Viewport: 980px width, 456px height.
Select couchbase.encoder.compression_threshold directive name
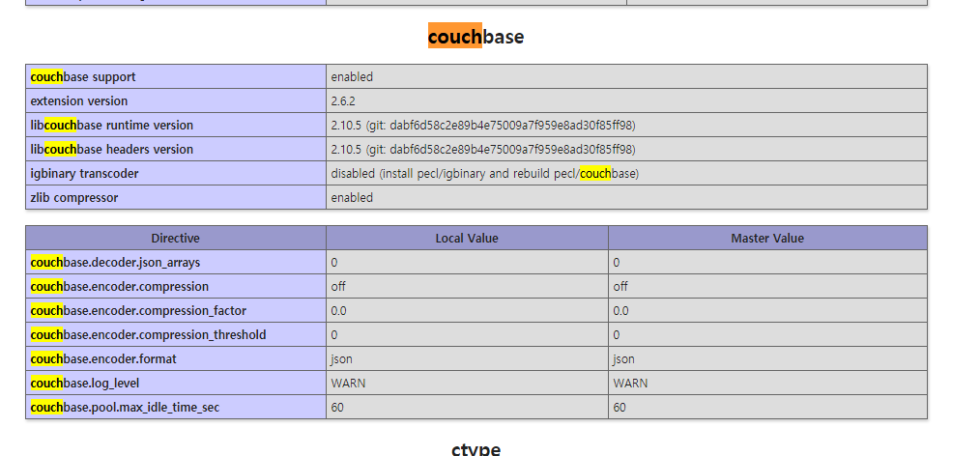(x=148, y=335)
